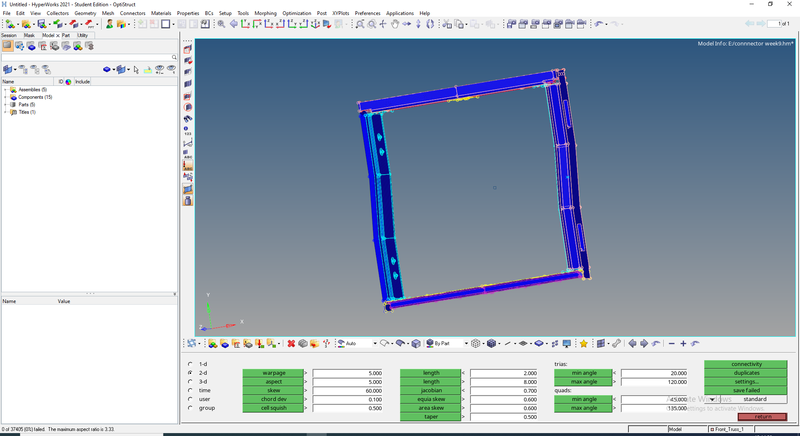Click the cut scissors icon

click(x=446, y=24)
